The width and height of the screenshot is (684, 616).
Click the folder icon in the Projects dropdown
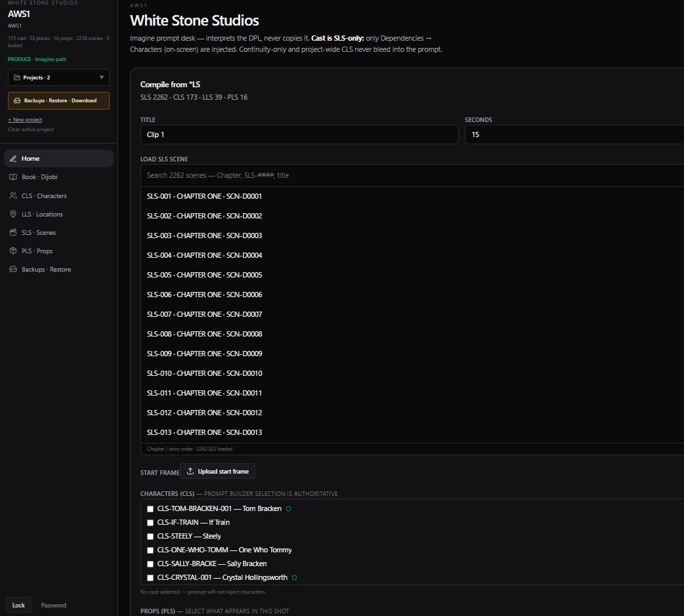click(17, 77)
